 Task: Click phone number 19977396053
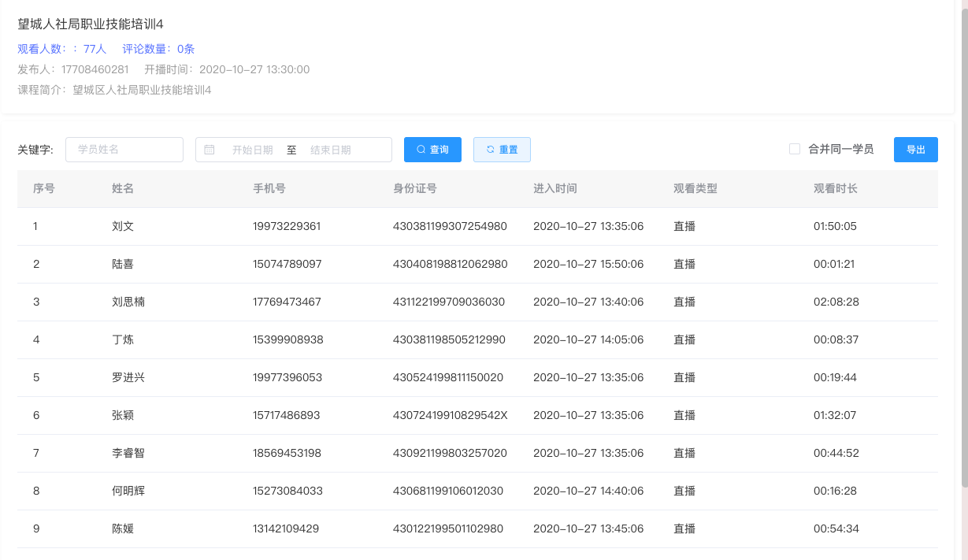click(x=287, y=378)
